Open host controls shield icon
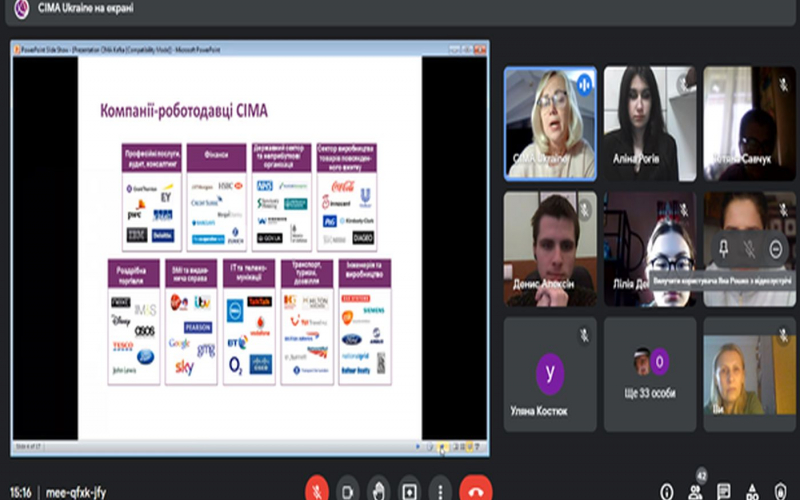 click(x=781, y=492)
